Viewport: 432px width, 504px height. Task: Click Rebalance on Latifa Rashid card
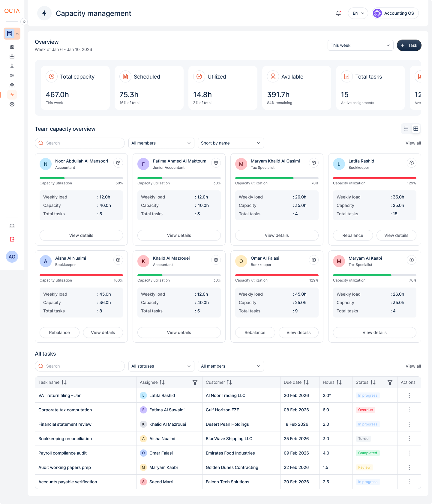pyautogui.click(x=353, y=235)
